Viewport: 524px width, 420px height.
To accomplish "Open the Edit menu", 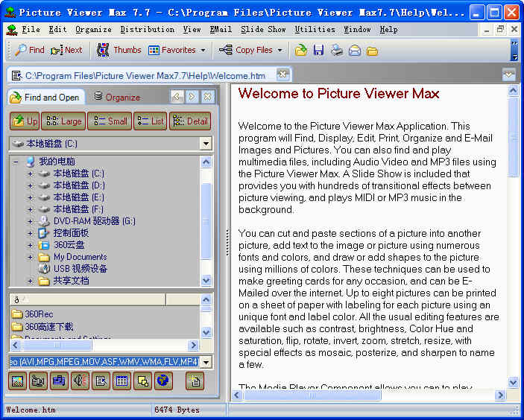I will point(58,30).
